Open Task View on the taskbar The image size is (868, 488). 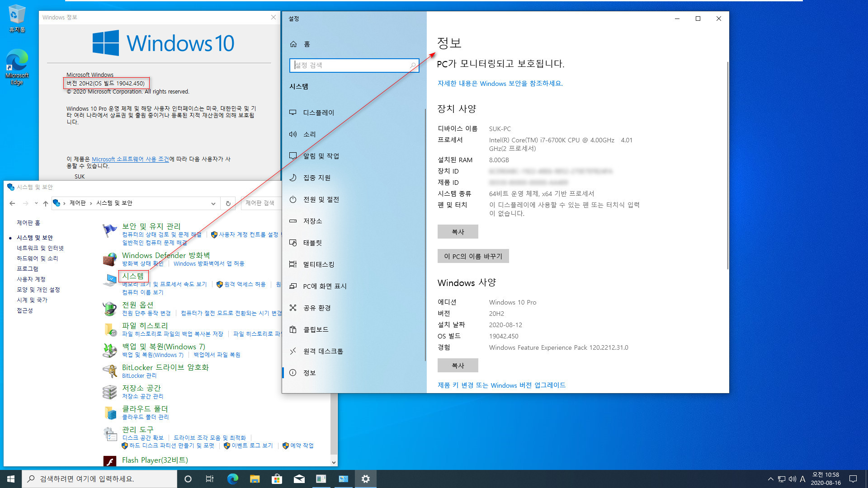[210, 479]
